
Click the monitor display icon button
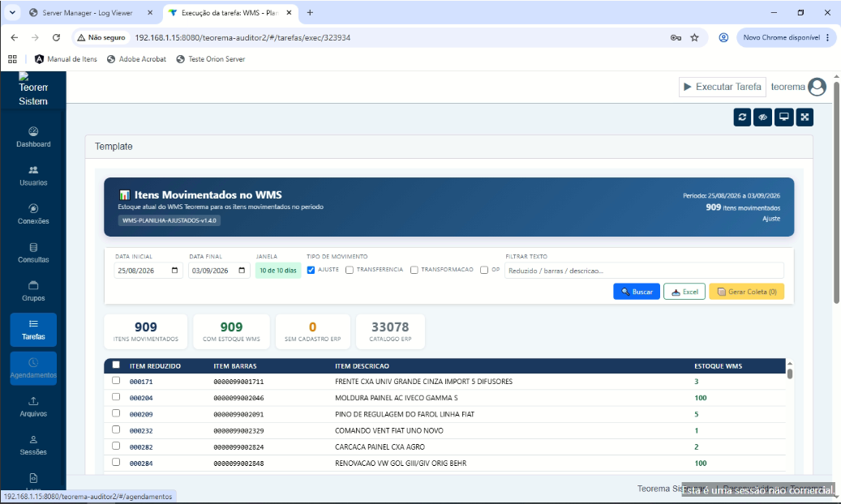pos(783,117)
